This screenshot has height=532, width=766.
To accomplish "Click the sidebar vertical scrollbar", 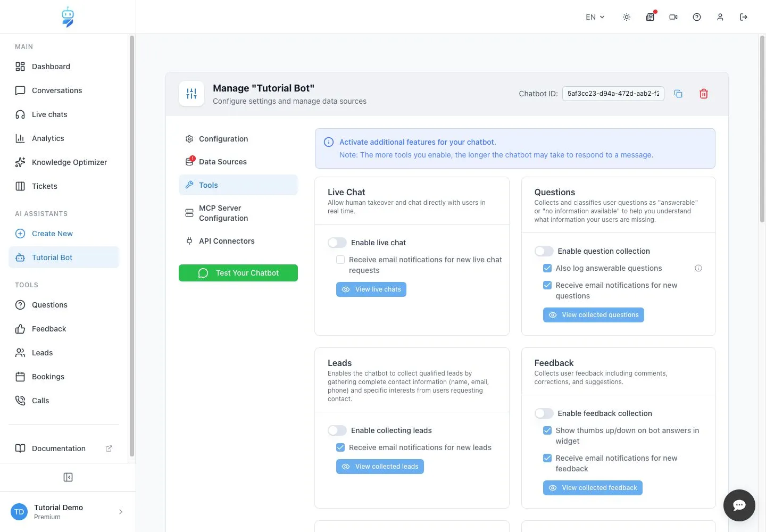I will pyautogui.click(x=131, y=246).
